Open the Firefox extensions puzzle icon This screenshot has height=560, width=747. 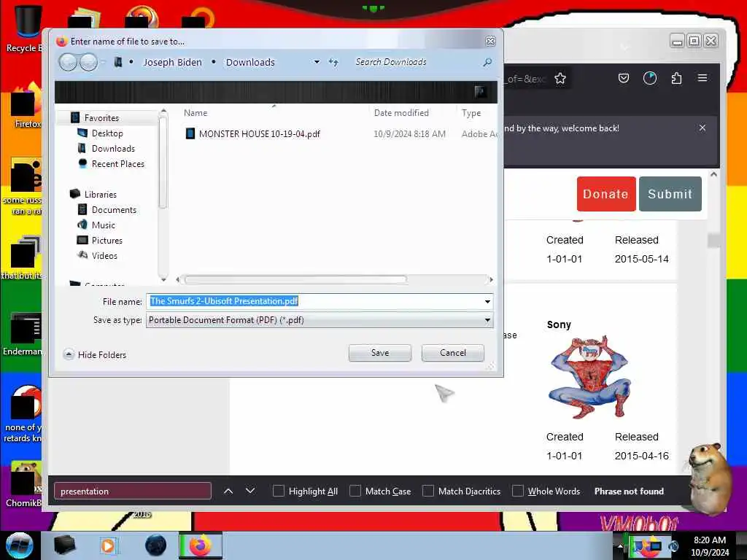click(x=676, y=78)
